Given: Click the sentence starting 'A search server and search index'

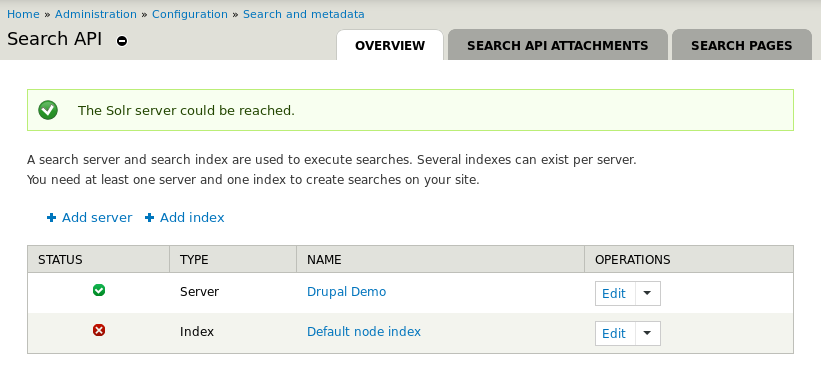Looking at the screenshot, I should point(332,160).
